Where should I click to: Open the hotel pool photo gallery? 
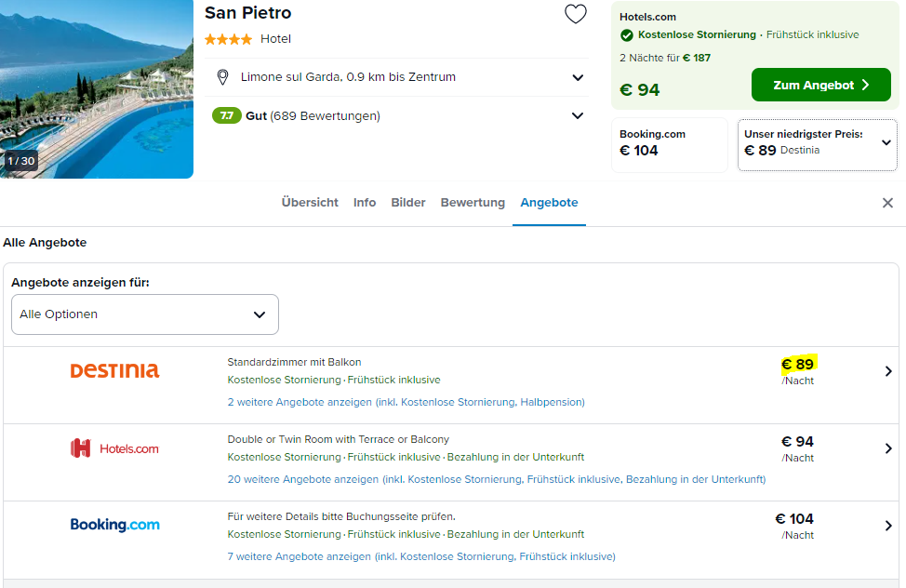(97, 89)
